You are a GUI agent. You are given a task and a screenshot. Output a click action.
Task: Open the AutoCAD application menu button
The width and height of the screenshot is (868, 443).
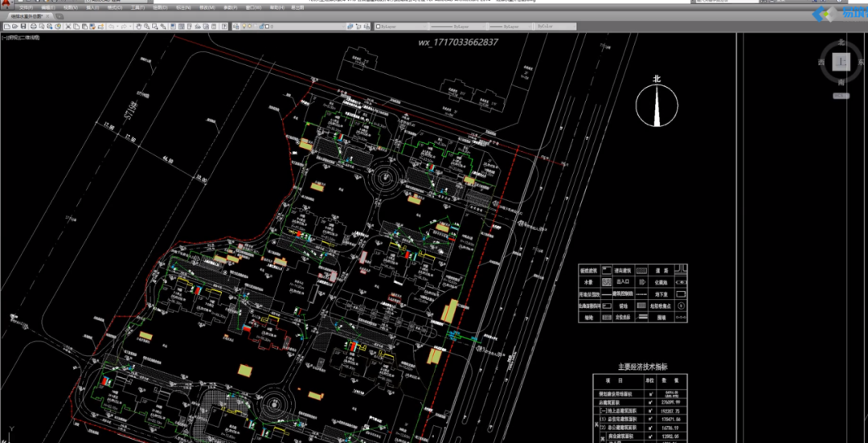point(6,5)
